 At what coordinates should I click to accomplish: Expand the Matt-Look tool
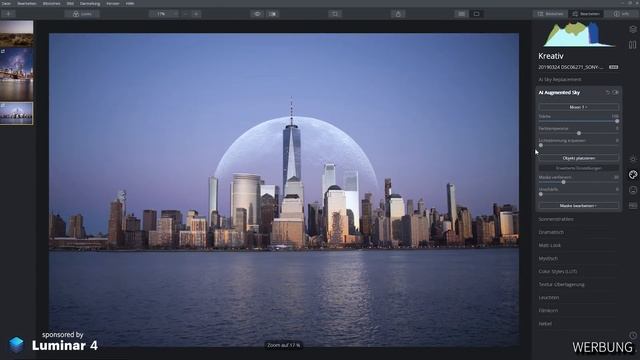(x=549, y=245)
